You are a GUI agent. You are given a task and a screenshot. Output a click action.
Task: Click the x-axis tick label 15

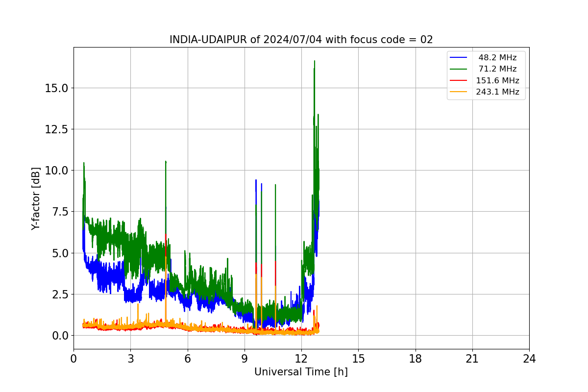coord(358,359)
